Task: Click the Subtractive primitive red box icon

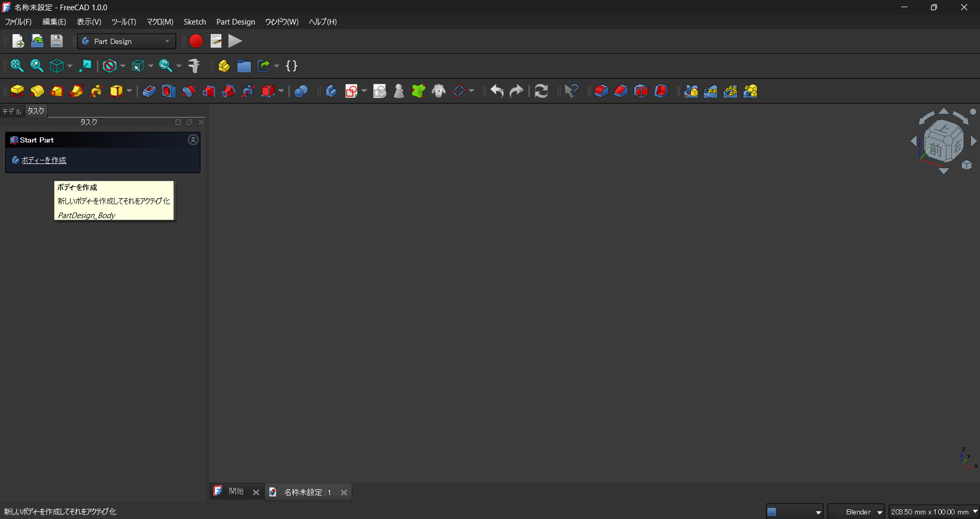Action: pos(268,91)
